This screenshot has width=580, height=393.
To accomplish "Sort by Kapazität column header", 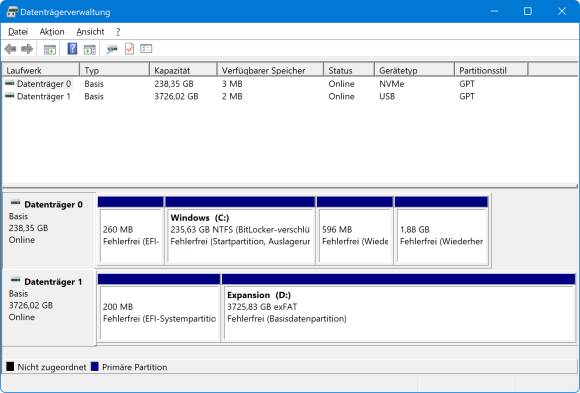I will click(183, 70).
